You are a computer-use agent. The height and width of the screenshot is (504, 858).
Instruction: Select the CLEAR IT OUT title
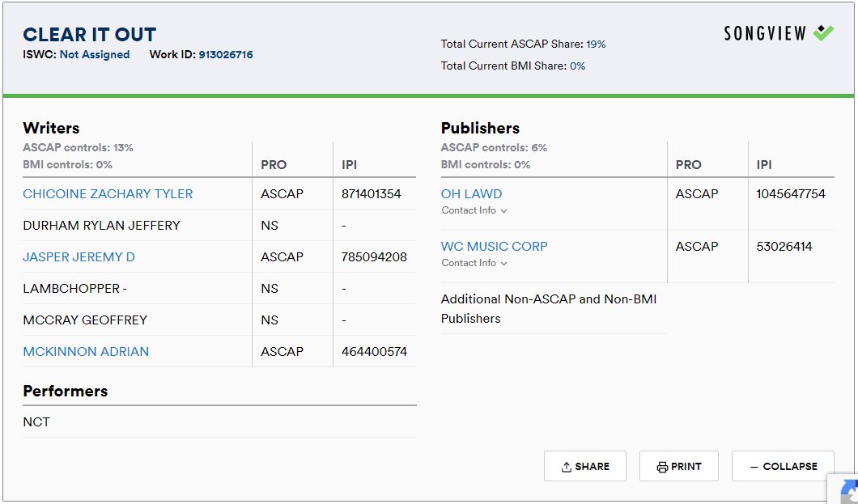[x=90, y=35]
